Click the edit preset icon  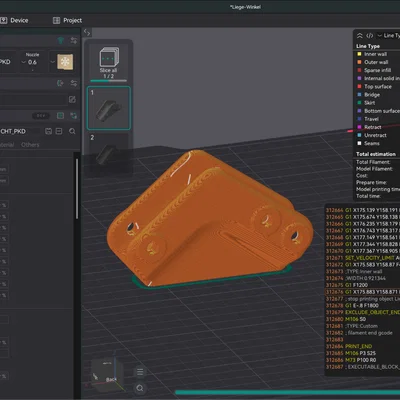72,99
